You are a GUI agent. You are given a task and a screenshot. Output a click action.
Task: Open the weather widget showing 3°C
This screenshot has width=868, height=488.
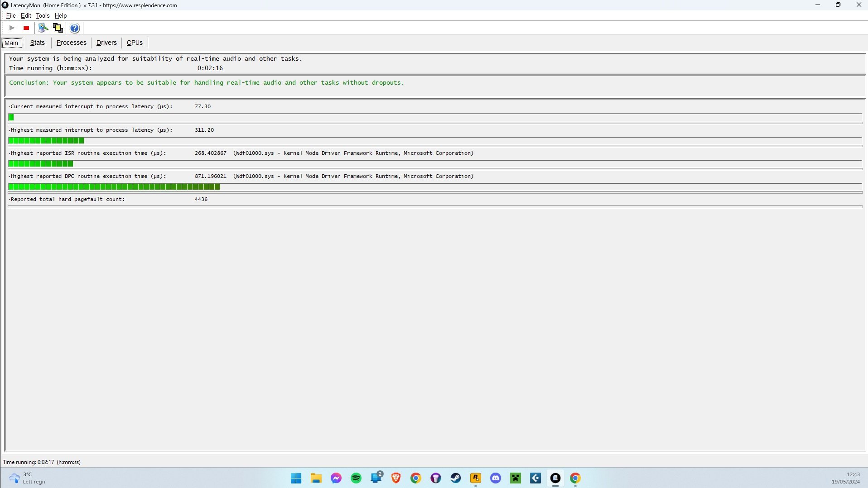point(28,478)
